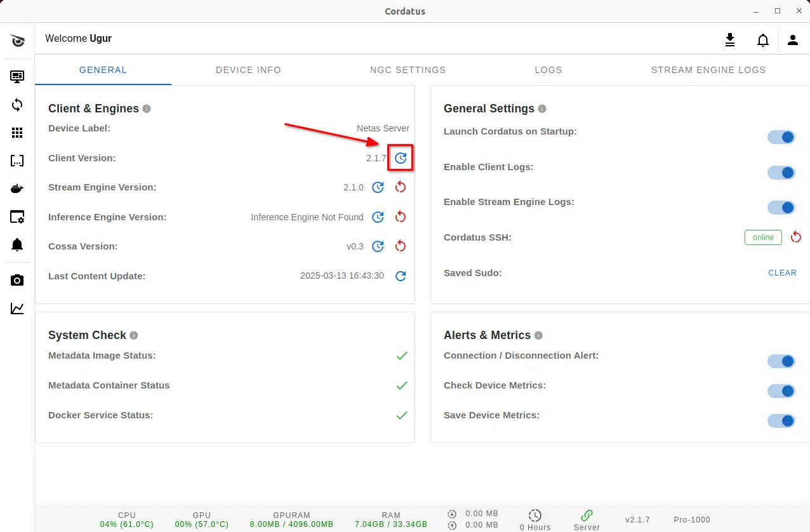Restart Cordatus SSH with the red icon
The image size is (810, 532).
(796, 237)
